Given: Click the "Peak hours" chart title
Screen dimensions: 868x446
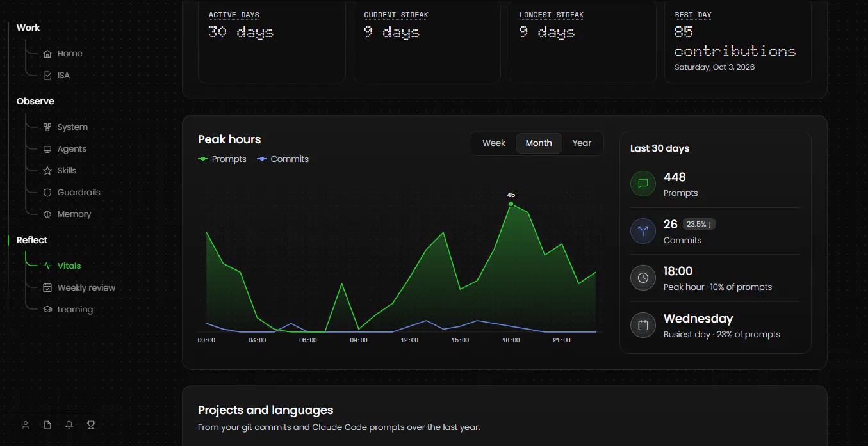Looking at the screenshot, I should pyautogui.click(x=229, y=139).
